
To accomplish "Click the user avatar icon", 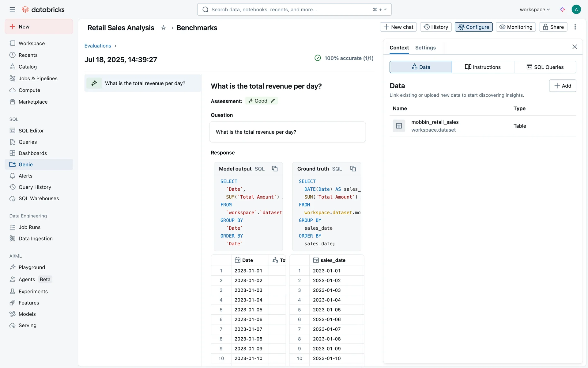I will click(x=576, y=10).
